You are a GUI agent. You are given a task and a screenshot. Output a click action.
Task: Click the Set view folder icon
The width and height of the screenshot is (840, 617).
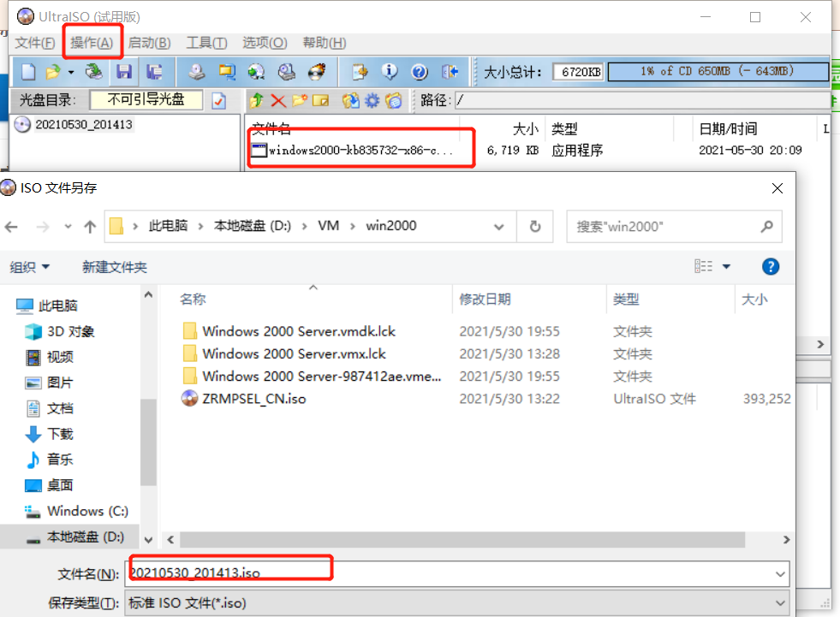pos(394,100)
